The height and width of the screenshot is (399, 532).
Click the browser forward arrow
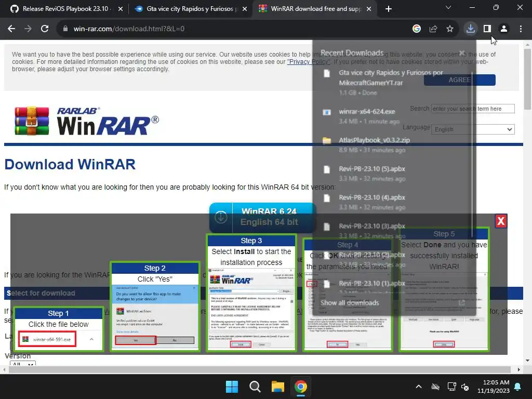pyautogui.click(x=28, y=29)
